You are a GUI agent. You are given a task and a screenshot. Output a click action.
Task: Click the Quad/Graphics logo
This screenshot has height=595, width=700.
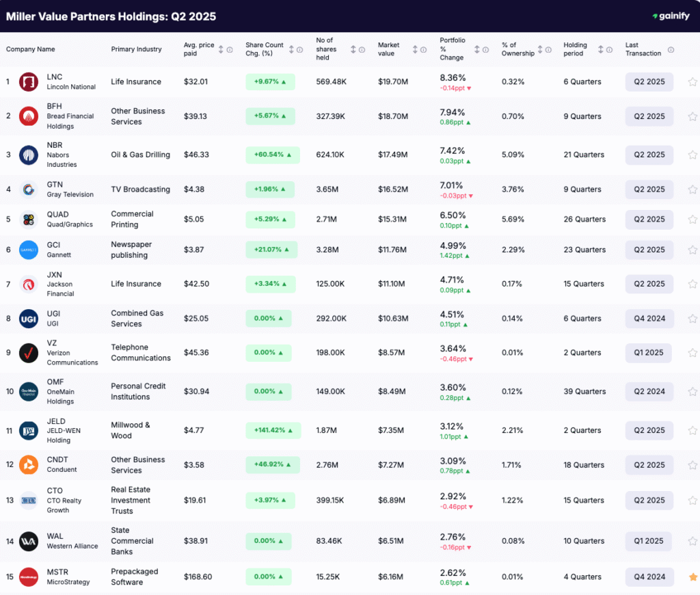coord(29,220)
